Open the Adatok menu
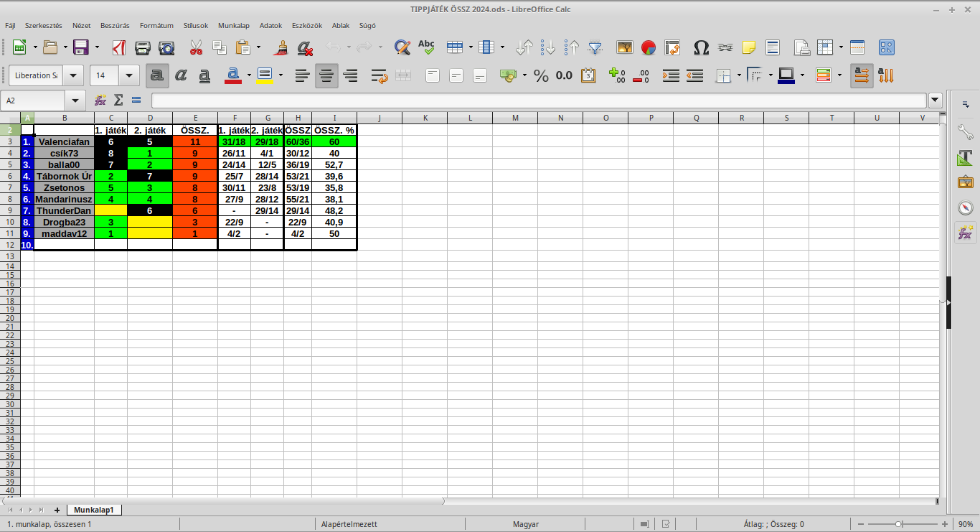Image resolution: width=980 pixels, height=532 pixels. click(x=270, y=25)
